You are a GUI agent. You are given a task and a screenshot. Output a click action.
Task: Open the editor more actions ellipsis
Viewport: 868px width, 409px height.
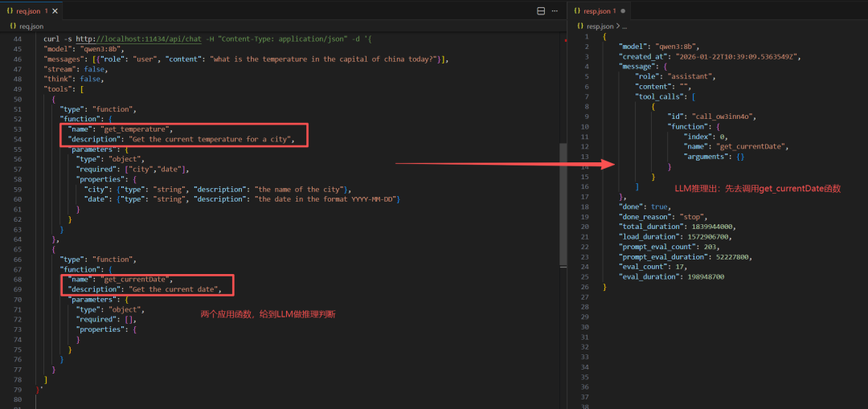[556, 11]
